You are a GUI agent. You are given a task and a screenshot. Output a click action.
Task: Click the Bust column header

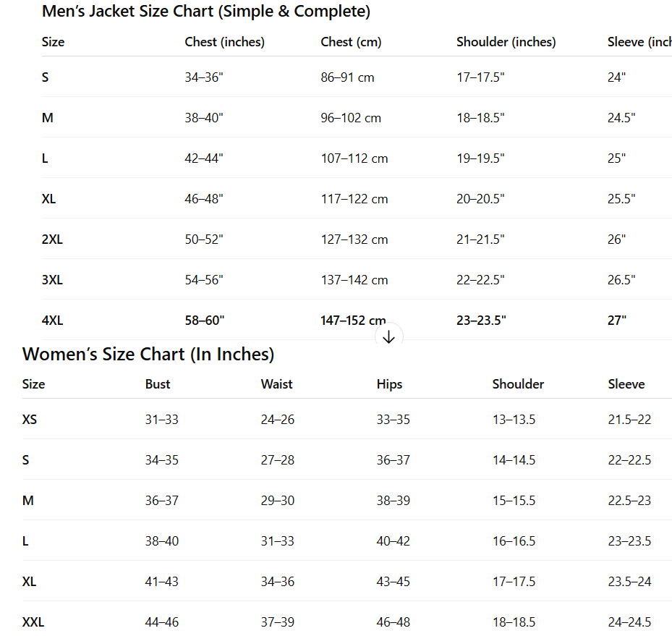pos(158,384)
